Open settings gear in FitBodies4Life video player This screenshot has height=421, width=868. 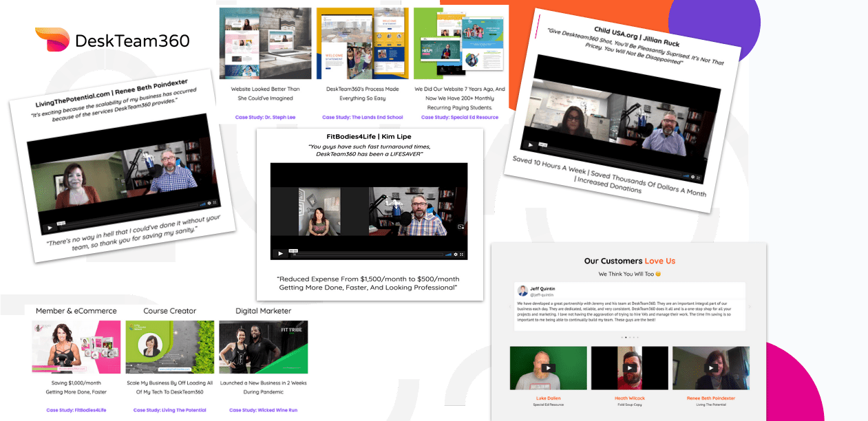point(455,254)
